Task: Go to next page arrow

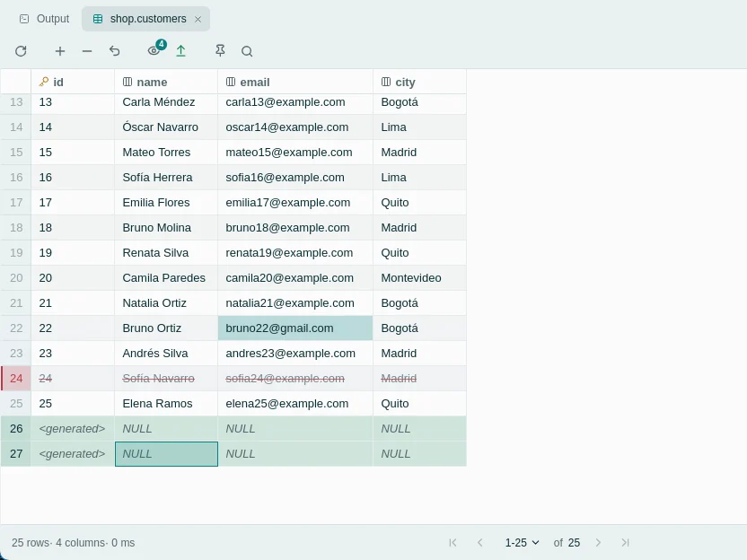Action: [598, 542]
